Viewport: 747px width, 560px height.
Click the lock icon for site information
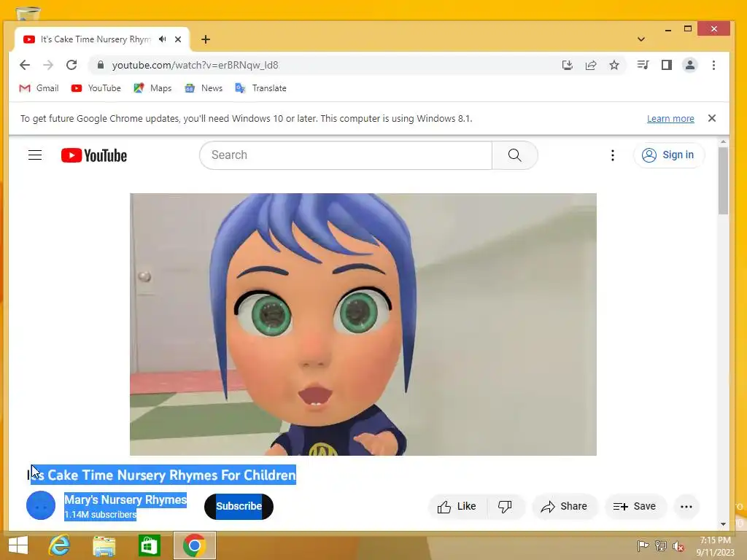(x=101, y=65)
